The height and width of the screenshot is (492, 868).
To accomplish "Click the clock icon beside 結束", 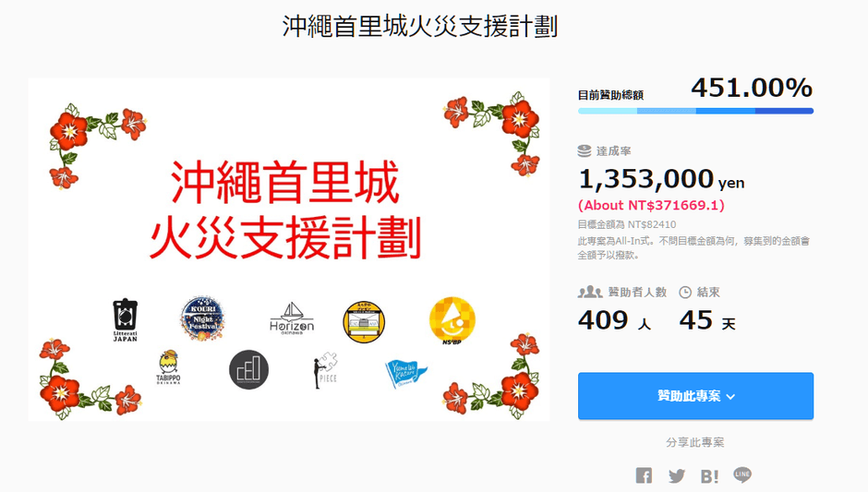I will pos(685,293).
